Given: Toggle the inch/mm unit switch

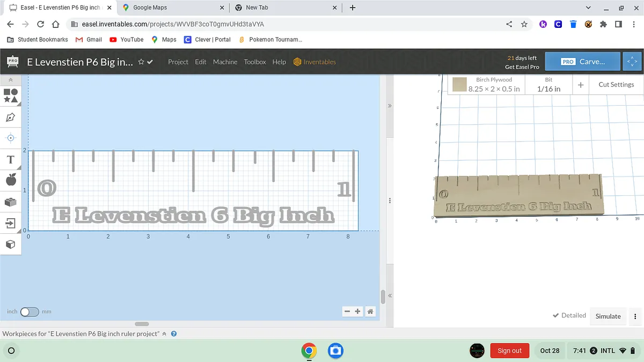Looking at the screenshot, I should (x=30, y=312).
